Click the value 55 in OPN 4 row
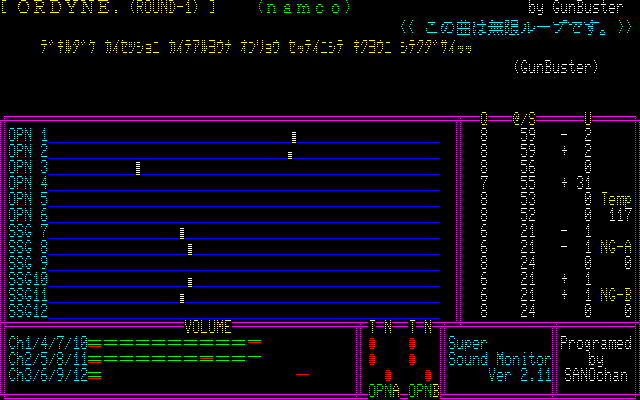 pos(528,183)
